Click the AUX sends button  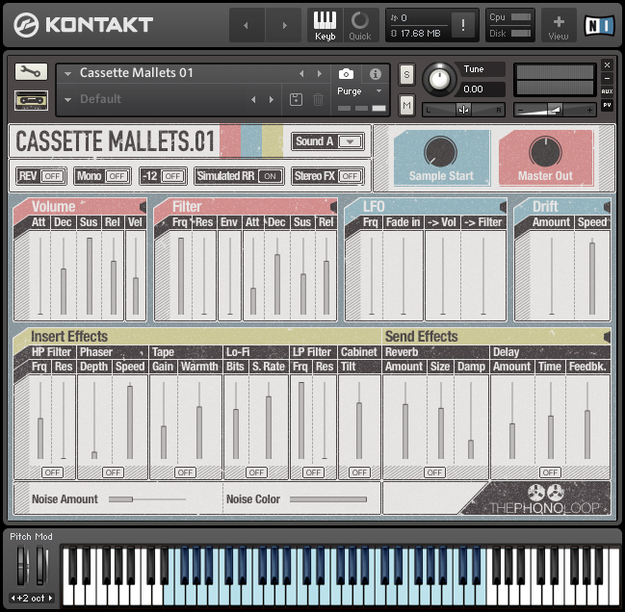(607, 92)
